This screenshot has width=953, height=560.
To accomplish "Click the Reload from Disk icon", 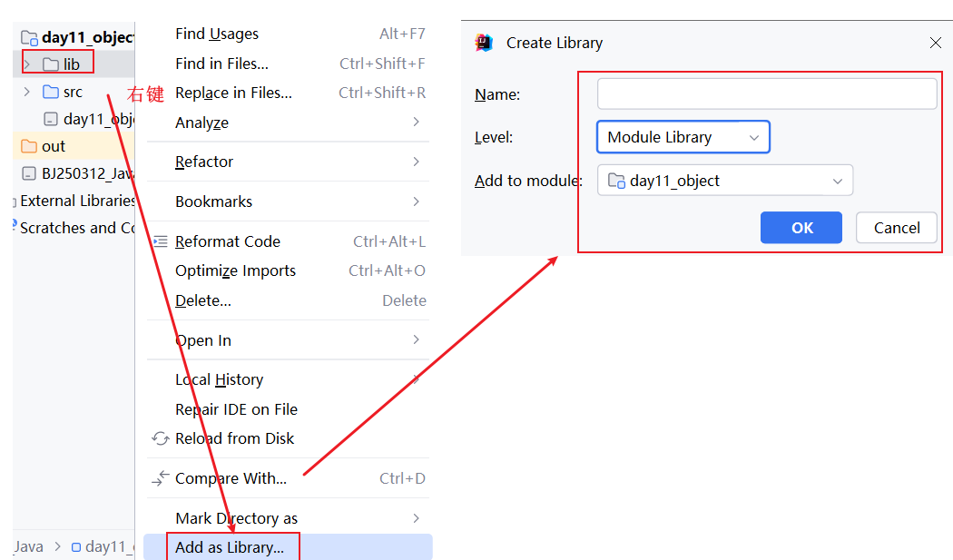I will click(x=161, y=438).
